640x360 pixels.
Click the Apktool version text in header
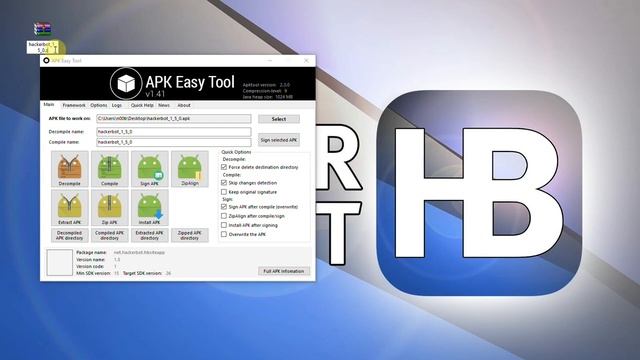pyautogui.click(x=266, y=85)
